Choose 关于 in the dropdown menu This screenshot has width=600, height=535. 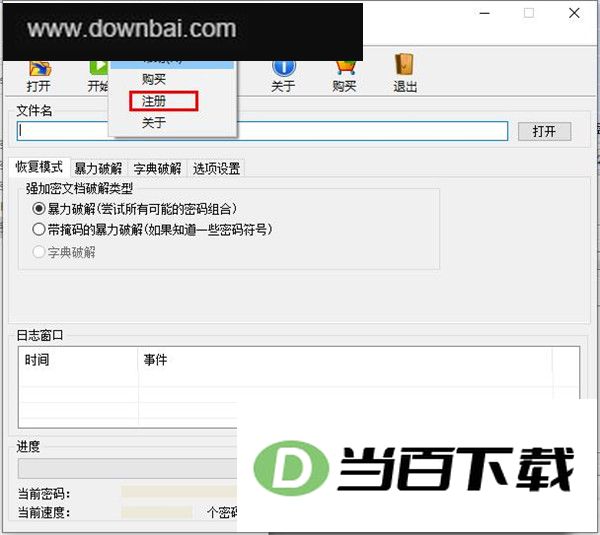point(153,123)
